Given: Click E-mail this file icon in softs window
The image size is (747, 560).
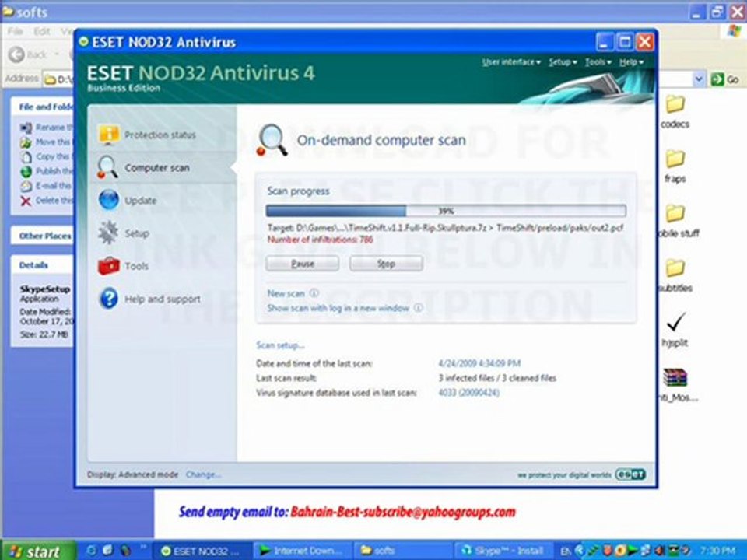Looking at the screenshot, I should point(26,186).
